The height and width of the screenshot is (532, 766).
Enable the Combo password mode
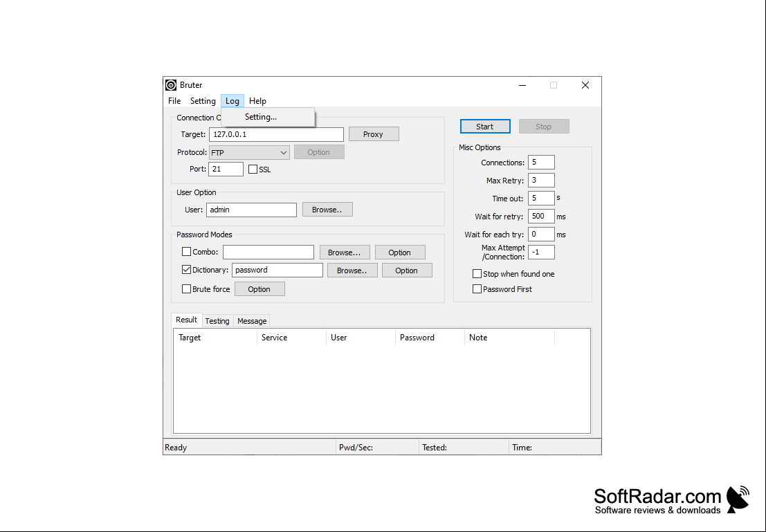coord(186,252)
